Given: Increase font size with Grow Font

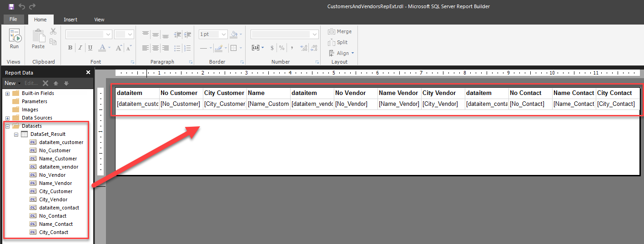Looking at the screenshot, I should click(118, 48).
